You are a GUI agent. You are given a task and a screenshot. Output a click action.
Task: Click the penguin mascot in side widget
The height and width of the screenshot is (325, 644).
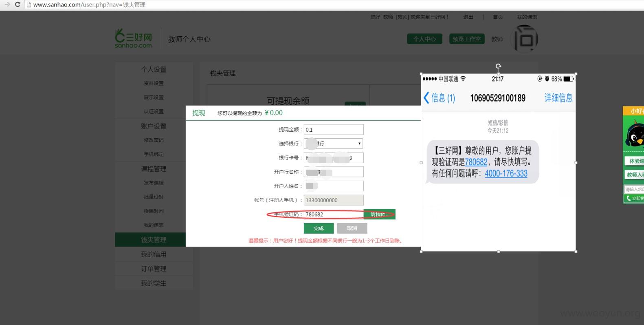[x=635, y=134]
